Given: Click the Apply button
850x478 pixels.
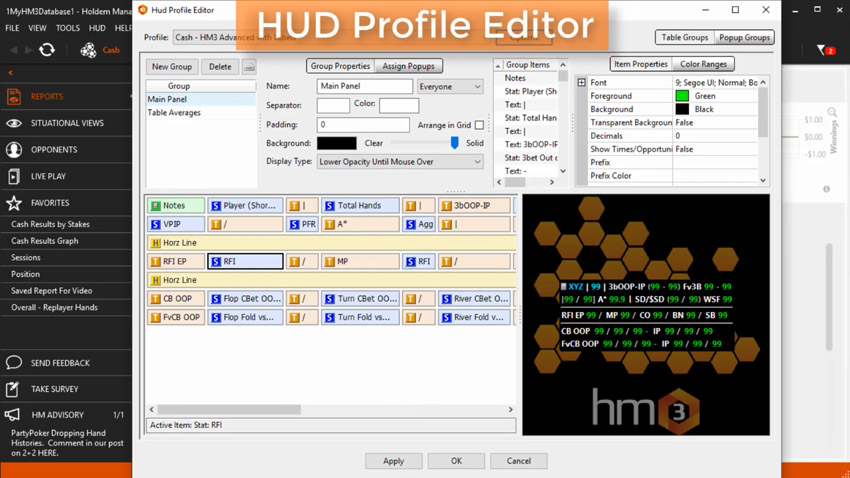Looking at the screenshot, I should [394, 461].
